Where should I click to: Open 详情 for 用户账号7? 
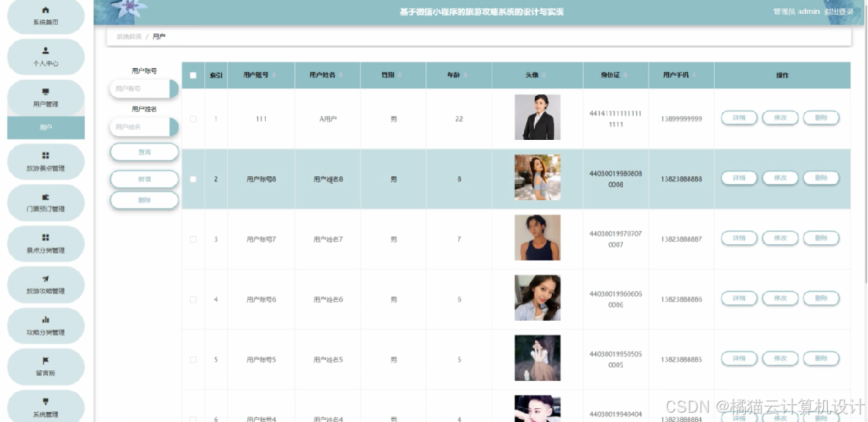coord(739,238)
